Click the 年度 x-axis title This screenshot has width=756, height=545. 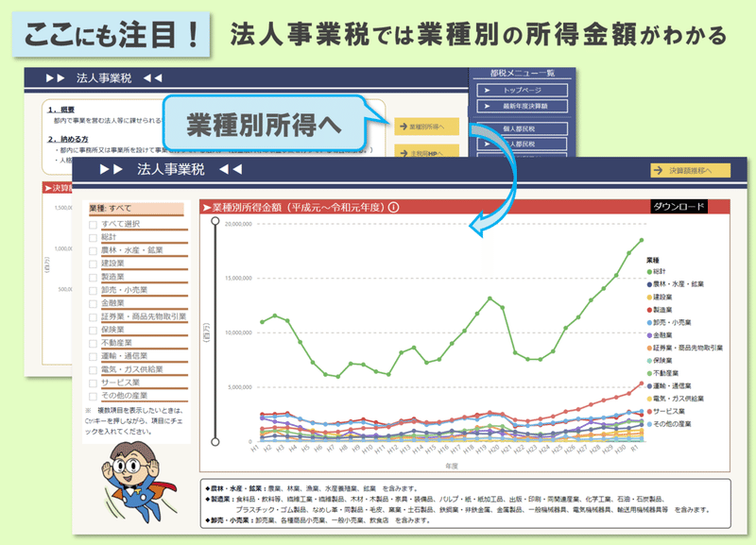click(x=452, y=466)
